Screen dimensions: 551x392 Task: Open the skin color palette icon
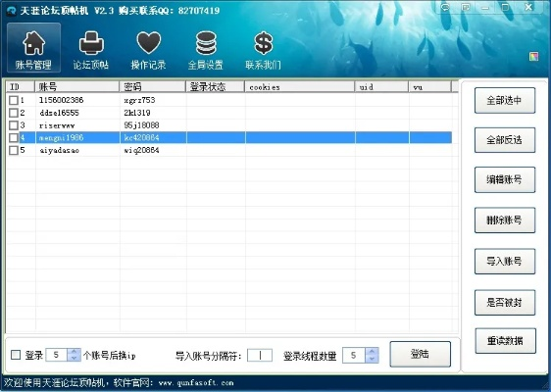click(x=533, y=56)
